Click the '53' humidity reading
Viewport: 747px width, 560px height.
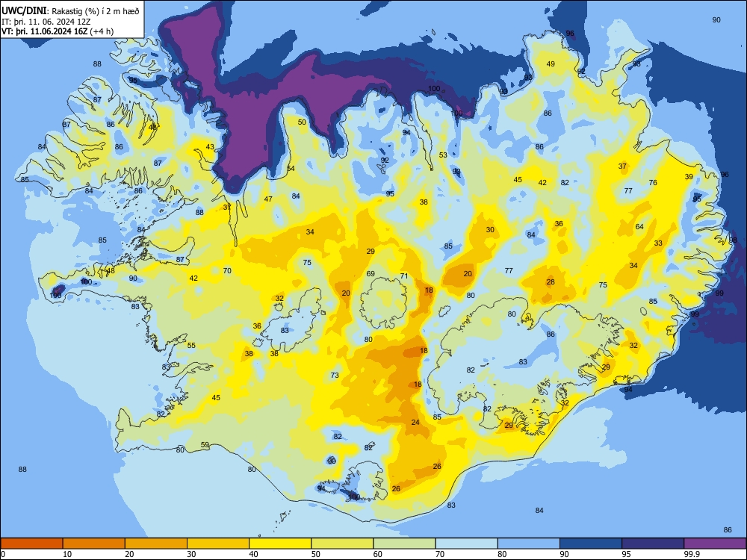pyautogui.click(x=443, y=155)
